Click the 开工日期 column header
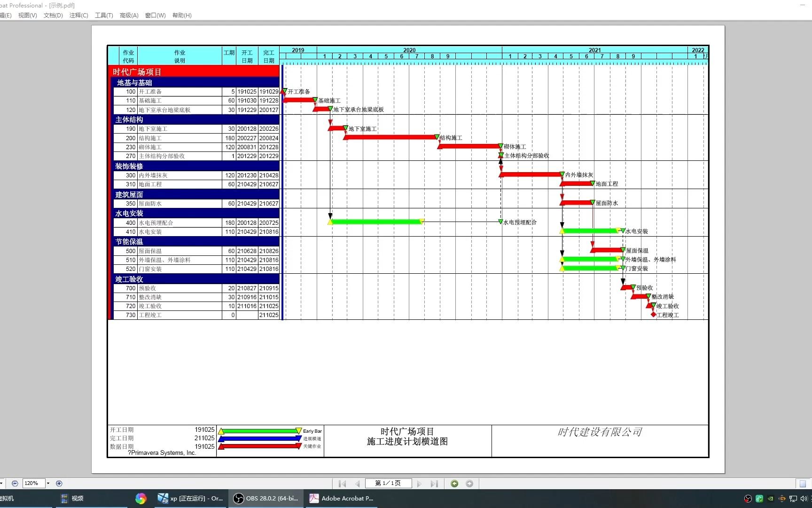812x508 pixels. pos(247,56)
